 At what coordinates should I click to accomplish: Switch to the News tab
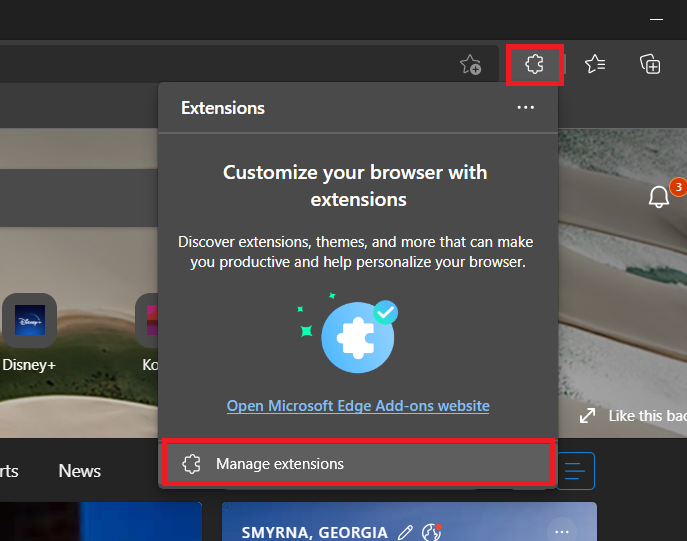point(80,471)
